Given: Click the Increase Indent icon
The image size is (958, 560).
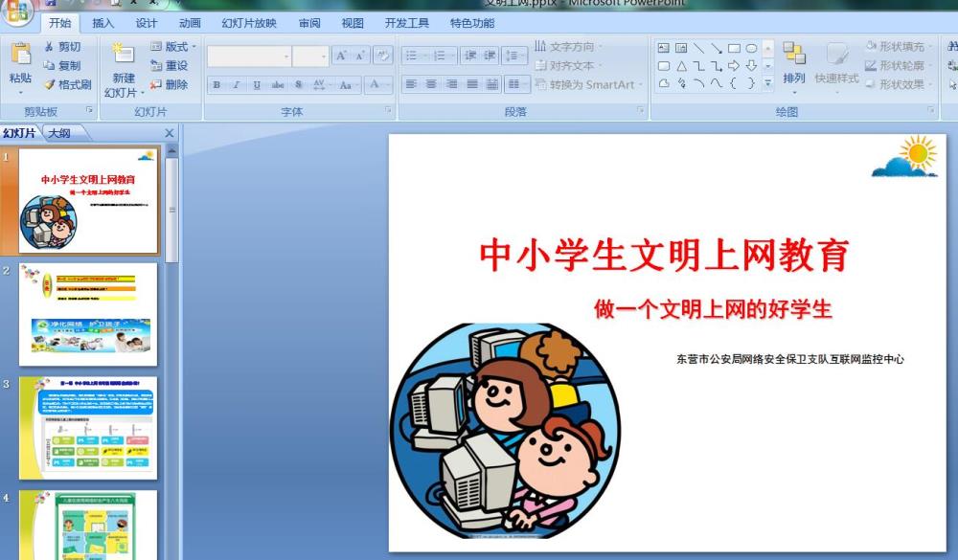Looking at the screenshot, I should point(490,56).
